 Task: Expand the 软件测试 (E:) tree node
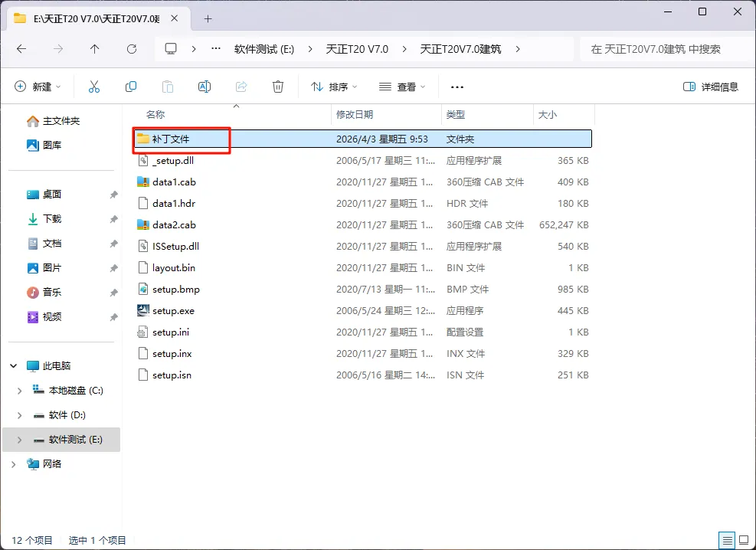coord(19,440)
